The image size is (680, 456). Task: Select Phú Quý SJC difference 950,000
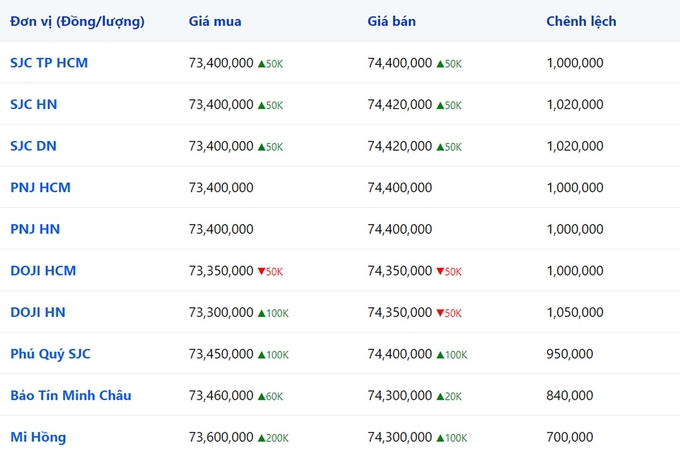(x=570, y=354)
